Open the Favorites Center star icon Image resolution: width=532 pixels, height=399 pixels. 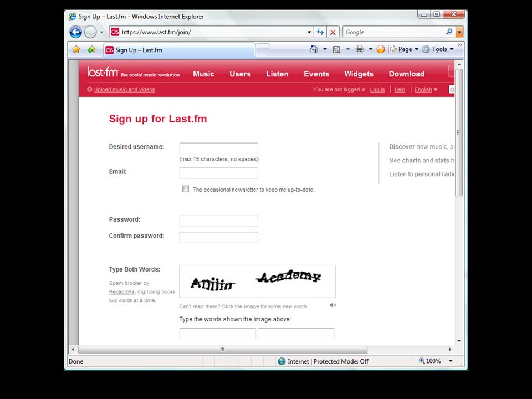coord(76,49)
